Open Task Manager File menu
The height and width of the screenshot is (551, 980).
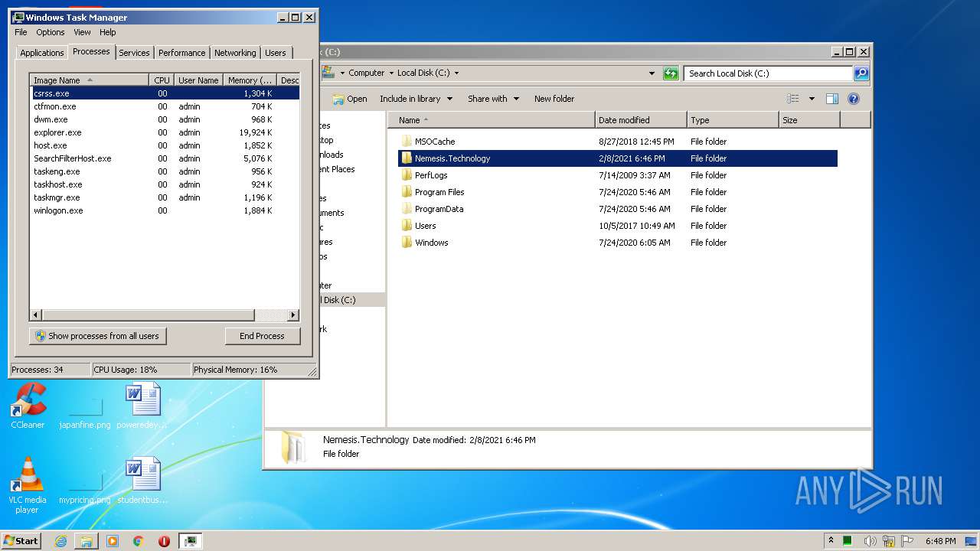coord(21,32)
